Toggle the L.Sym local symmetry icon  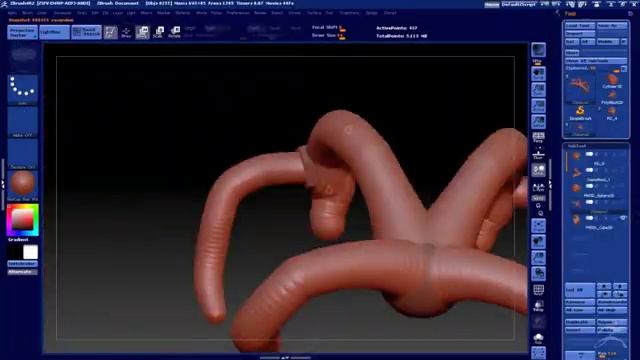539,187
